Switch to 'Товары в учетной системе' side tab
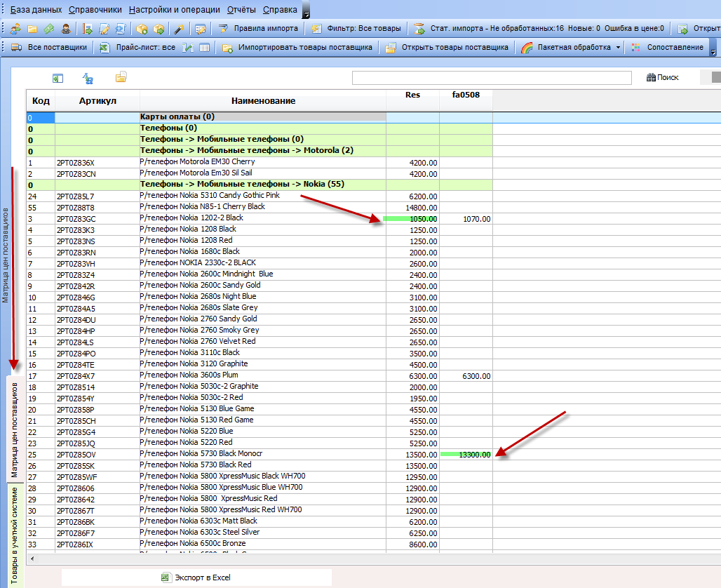This screenshot has width=721, height=588. pos(15,535)
